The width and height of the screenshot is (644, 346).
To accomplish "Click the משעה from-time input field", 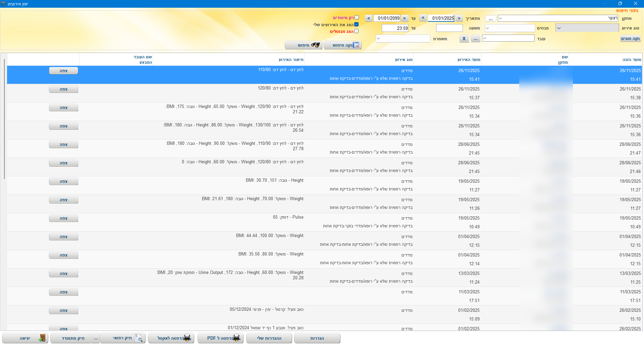I will [x=449, y=28].
